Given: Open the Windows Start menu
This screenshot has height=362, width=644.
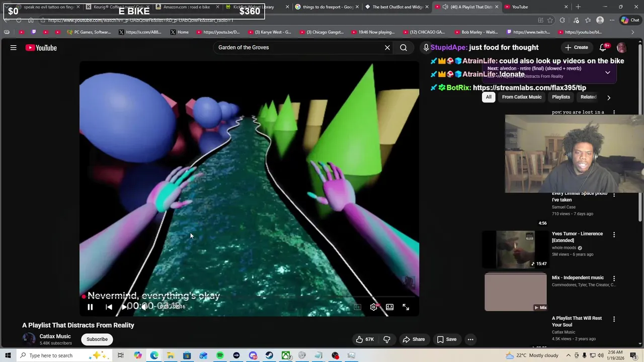Looking at the screenshot, I should pyautogui.click(x=8, y=355).
